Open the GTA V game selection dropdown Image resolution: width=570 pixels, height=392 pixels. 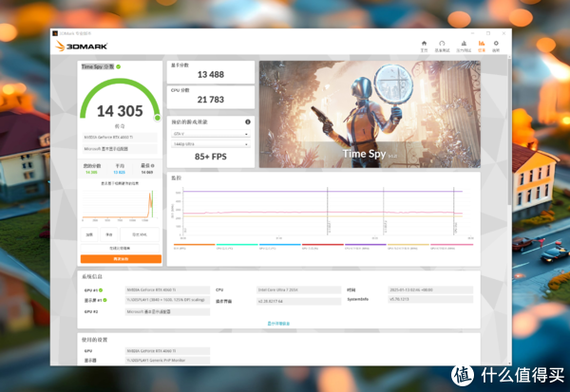[x=211, y=134]
